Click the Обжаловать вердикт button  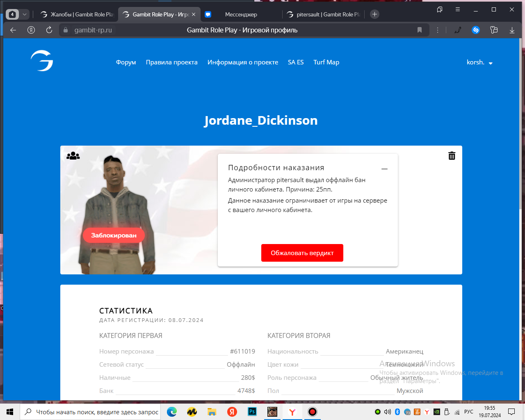click(302, 253)
